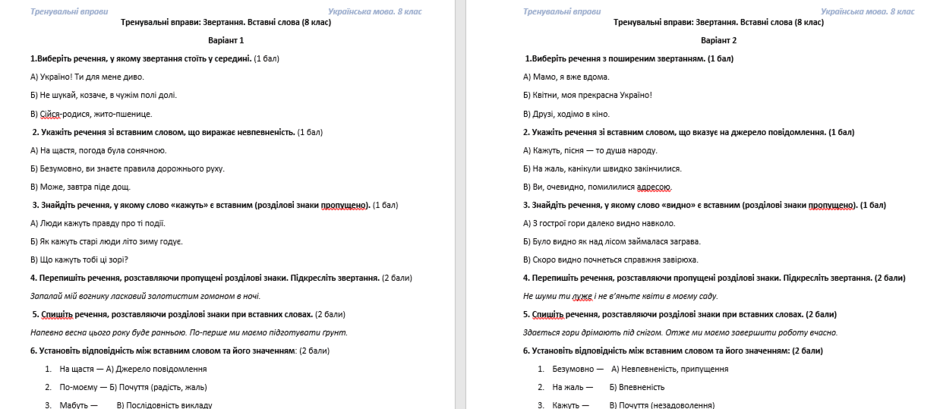
Task: Click question '1.Виберіть речення з поширеним звертанням'
Action: [x=629, y=59]
